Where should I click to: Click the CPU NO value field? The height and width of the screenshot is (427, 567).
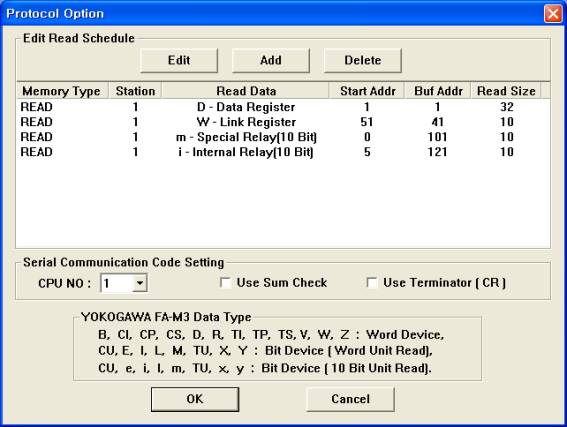(116, 283)
